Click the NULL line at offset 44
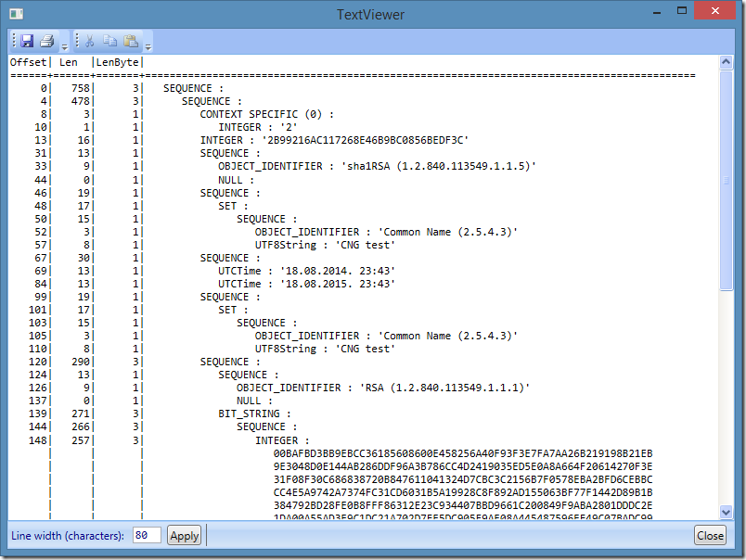The image size is (746, 560). click(236, 180)
